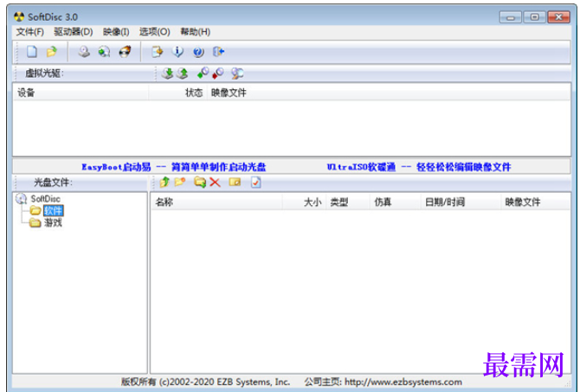Minimize the SoftDisc 3.0 window
580x392 pixels.
pos(511,17)
